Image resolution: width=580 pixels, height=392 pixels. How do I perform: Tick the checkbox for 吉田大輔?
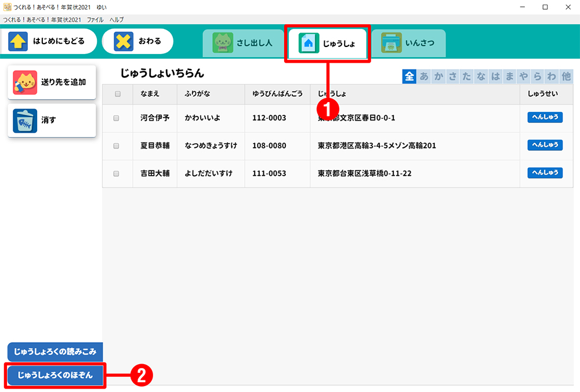tap(116, 173)
